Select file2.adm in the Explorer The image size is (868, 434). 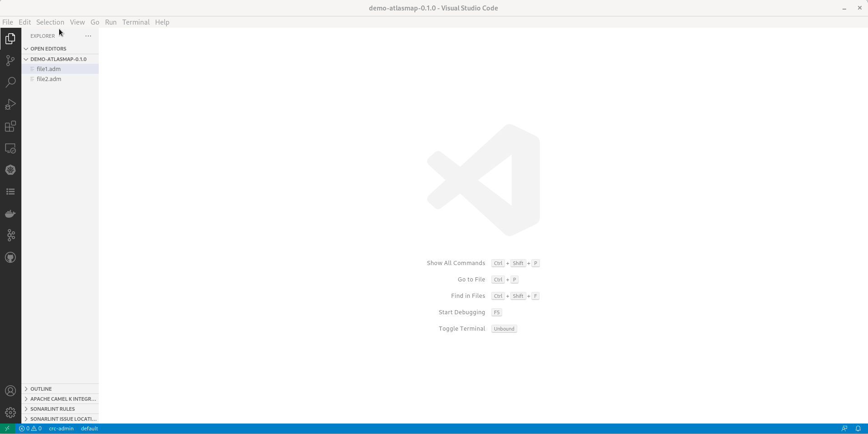pos(49,78)
